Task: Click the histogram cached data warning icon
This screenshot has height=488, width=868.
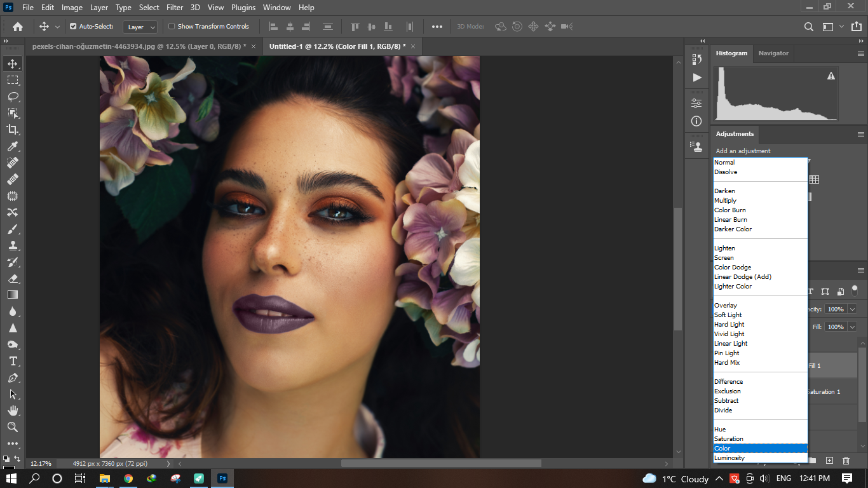Action: [831, 76]
